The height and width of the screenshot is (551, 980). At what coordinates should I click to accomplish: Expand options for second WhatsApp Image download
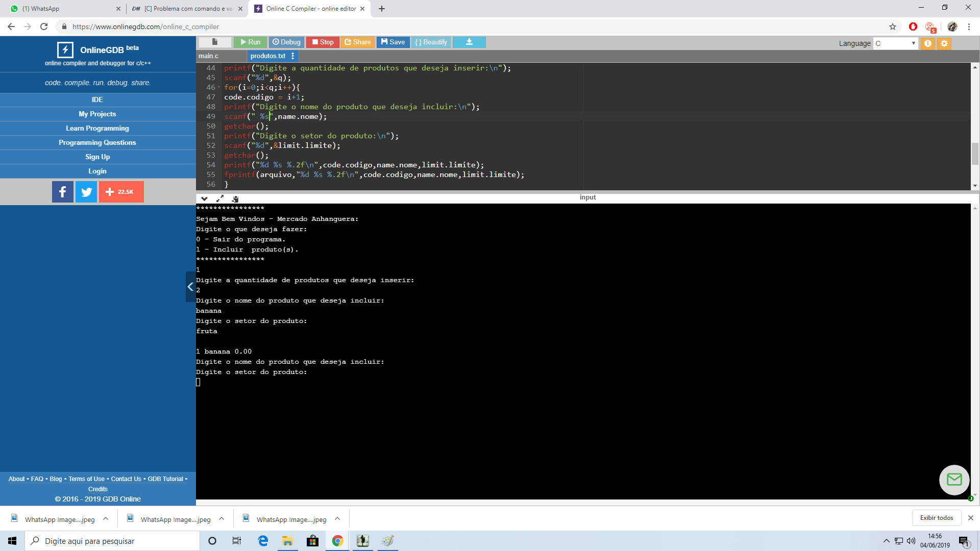(x=222, y=519)
